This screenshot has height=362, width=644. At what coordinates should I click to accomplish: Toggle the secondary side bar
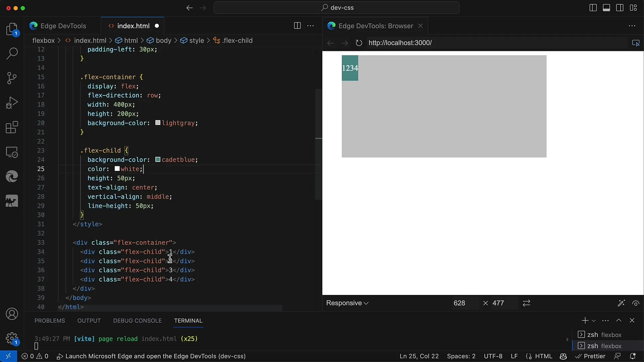coord(620,8)
